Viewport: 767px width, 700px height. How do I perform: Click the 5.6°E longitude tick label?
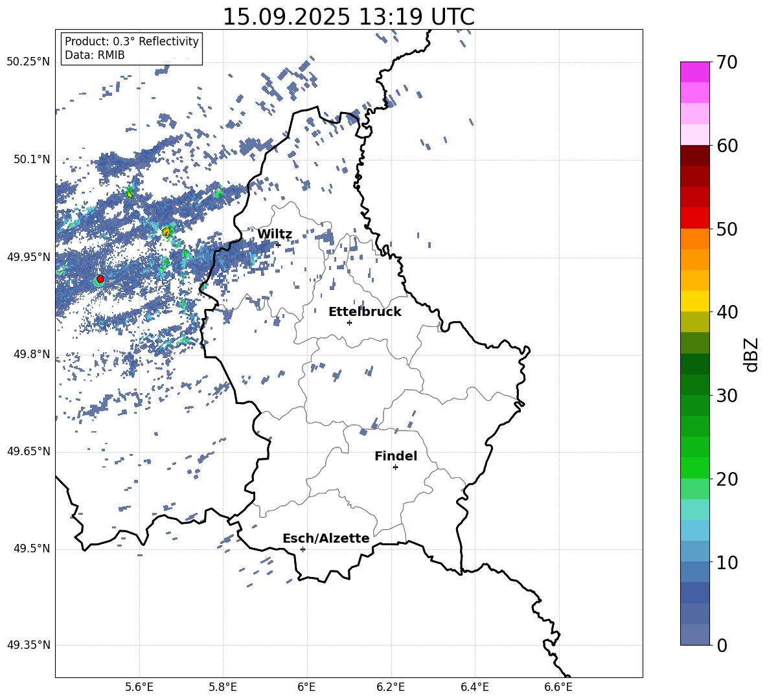pyautogui.click(x=139, y=687)
